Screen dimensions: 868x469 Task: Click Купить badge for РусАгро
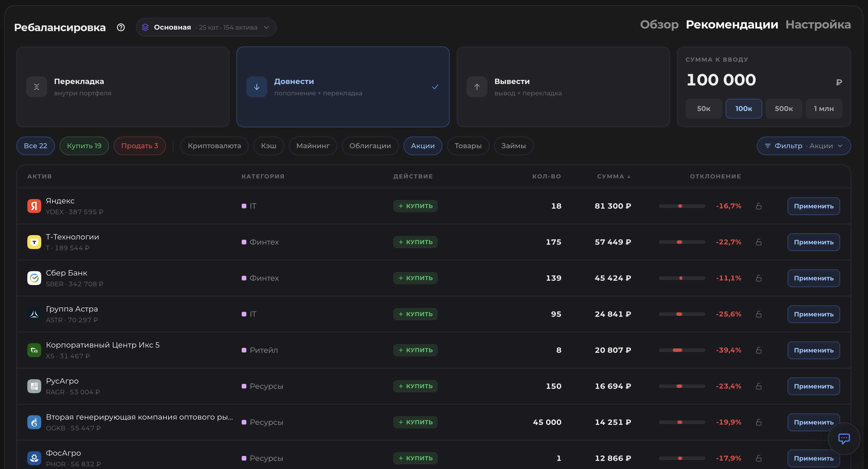point(415,386)
